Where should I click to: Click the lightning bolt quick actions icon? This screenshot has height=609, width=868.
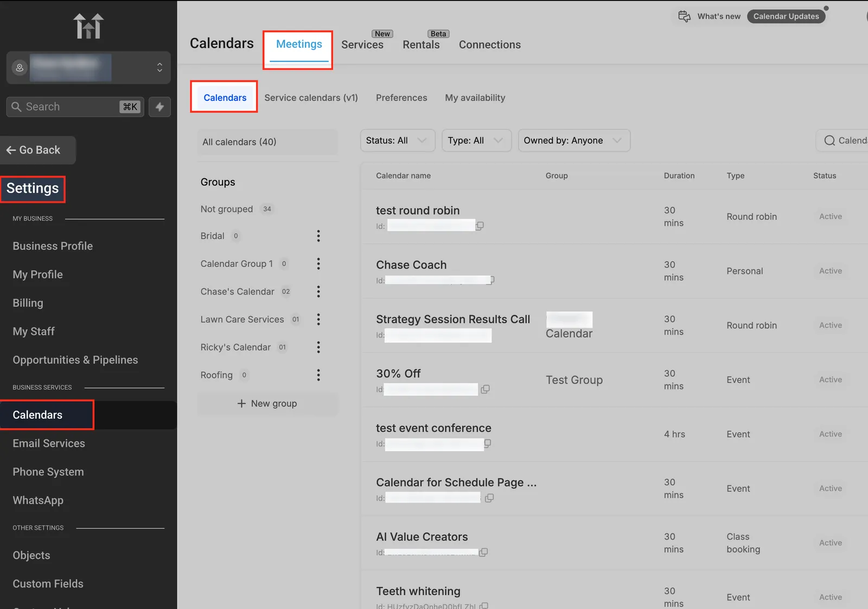pyautogui.click(x=159, y=107)
